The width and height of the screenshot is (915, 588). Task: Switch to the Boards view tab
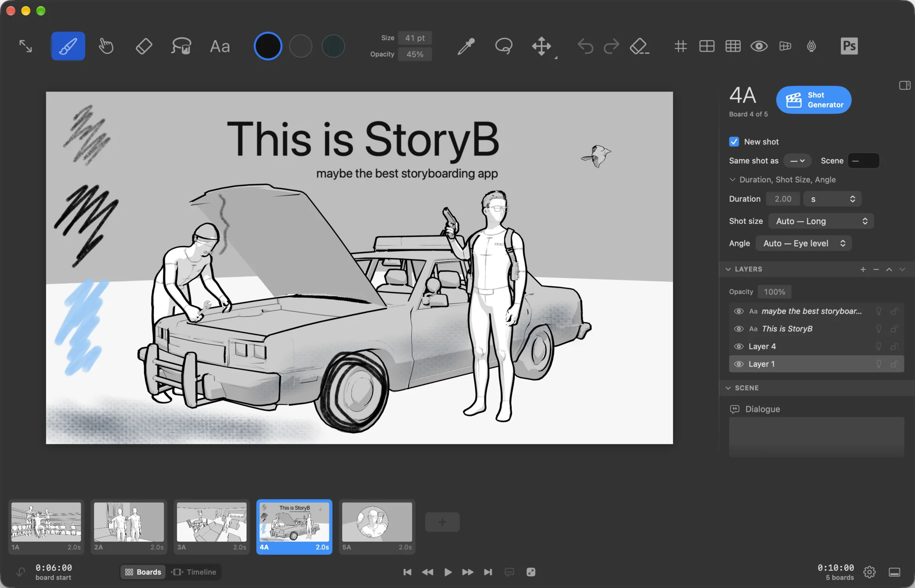143,572
